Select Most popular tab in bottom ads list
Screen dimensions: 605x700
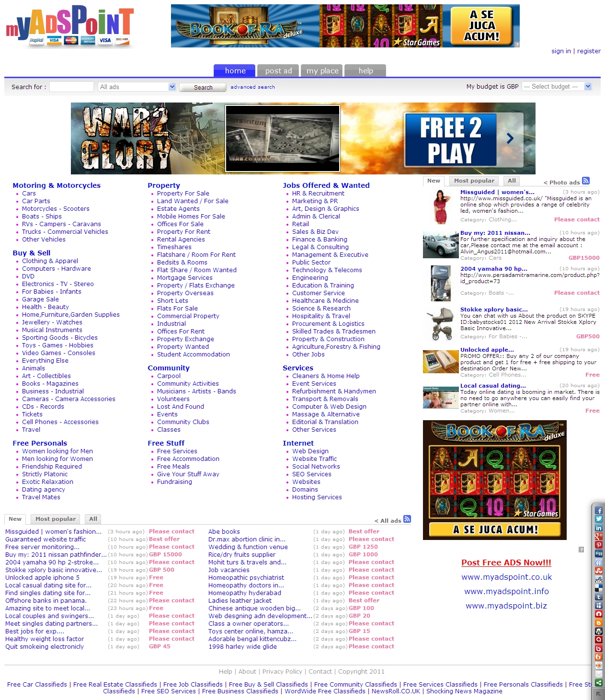coord(55,519)
